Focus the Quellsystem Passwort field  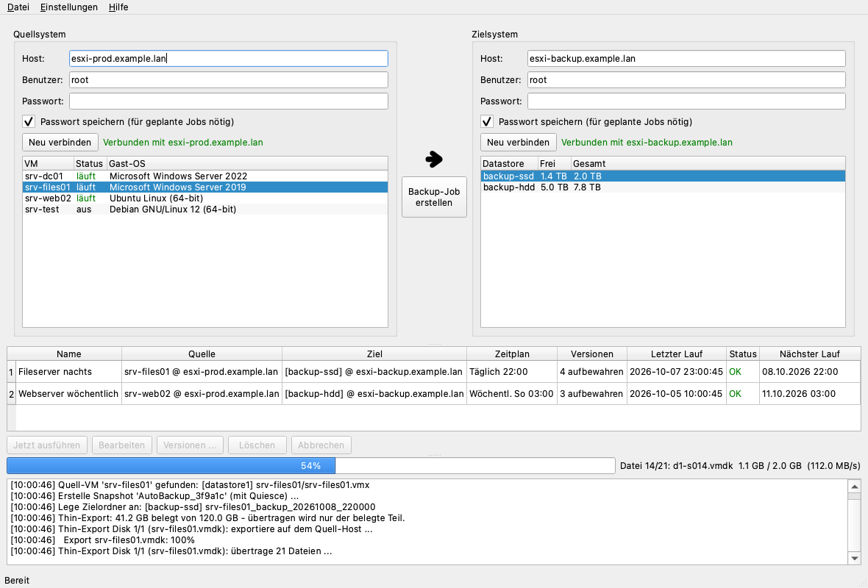(x=229, y=101)
